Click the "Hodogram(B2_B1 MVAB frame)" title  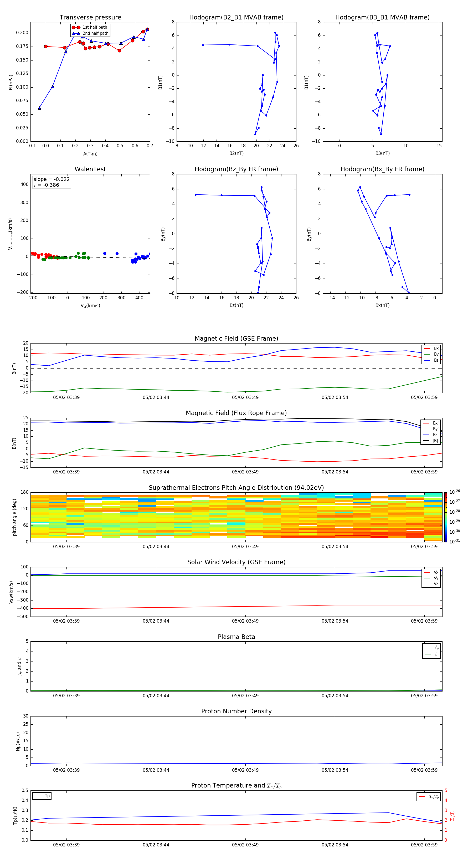[236, 18]
